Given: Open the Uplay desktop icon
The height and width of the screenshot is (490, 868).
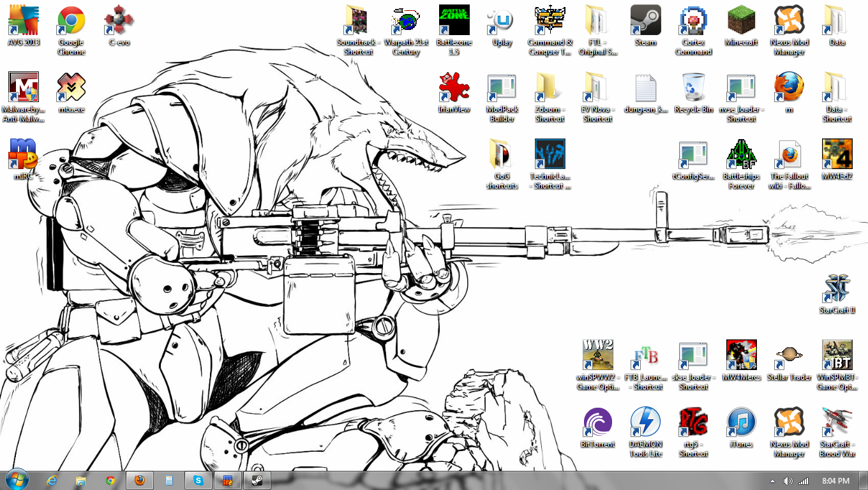Looking at the screenshot, I should [502, 21].
